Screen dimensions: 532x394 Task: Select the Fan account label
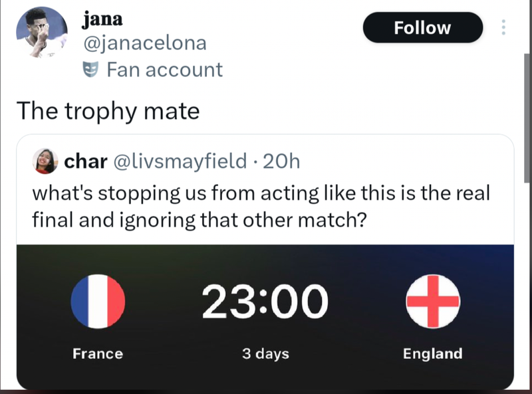(165, 70)
